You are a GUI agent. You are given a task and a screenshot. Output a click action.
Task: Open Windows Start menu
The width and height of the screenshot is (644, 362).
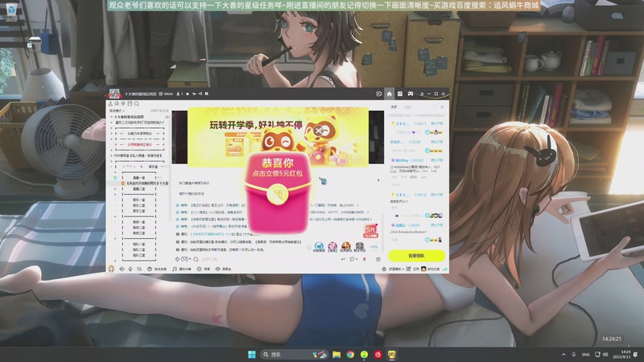click(x=252, y=354)
